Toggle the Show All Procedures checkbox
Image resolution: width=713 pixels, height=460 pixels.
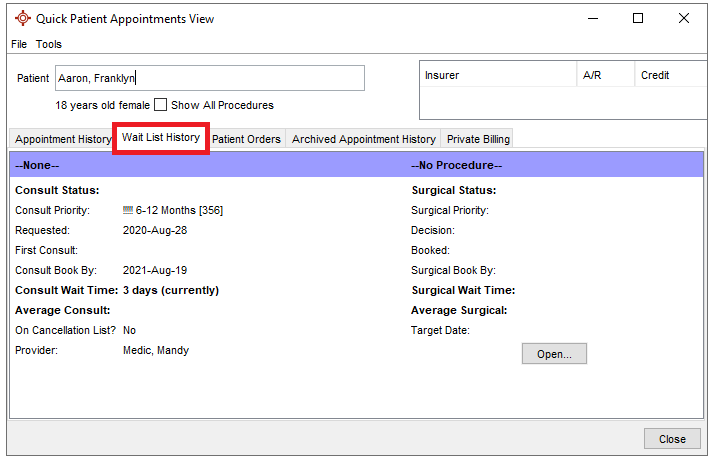point(160,105)
